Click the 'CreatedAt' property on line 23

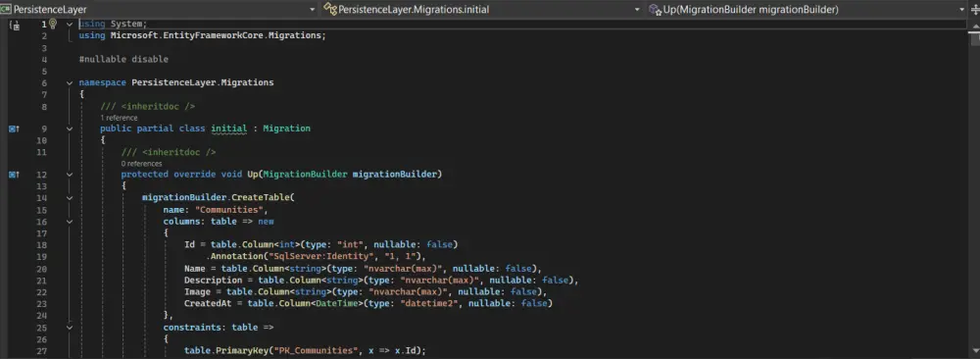point(208,303)
